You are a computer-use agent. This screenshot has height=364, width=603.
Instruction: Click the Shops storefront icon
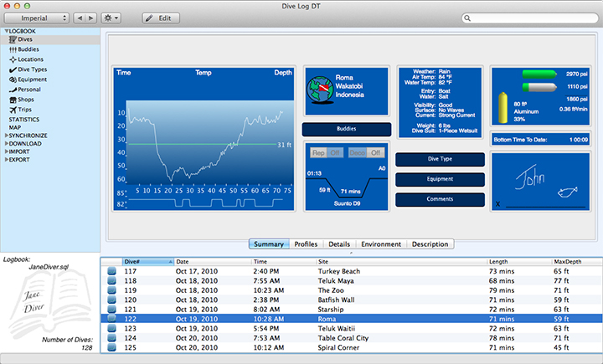(13, 100)
